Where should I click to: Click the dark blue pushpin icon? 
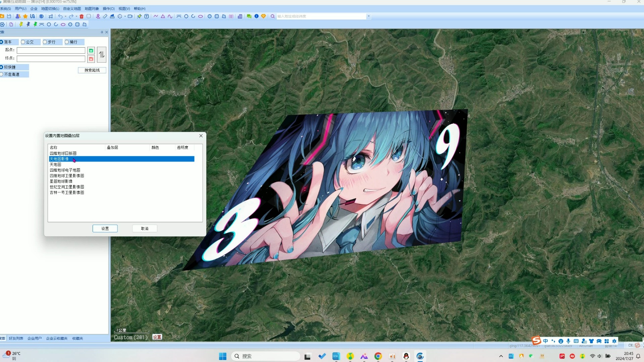pyautogui.click(x=28, y=24)
